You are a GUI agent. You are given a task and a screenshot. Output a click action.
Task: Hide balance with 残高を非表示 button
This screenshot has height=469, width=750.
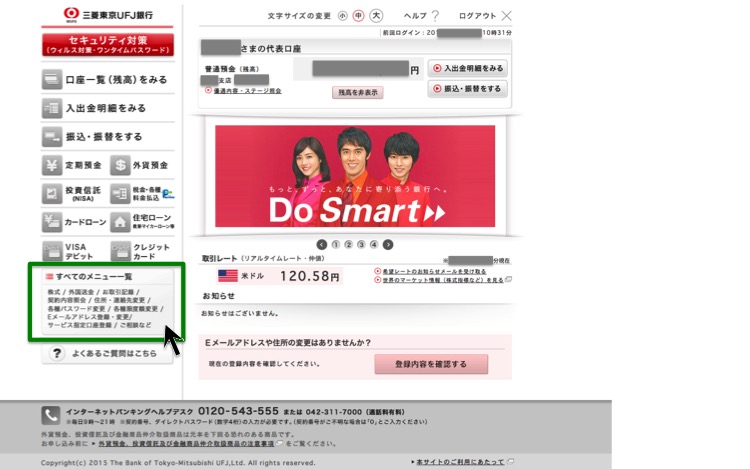pos(358,92)
